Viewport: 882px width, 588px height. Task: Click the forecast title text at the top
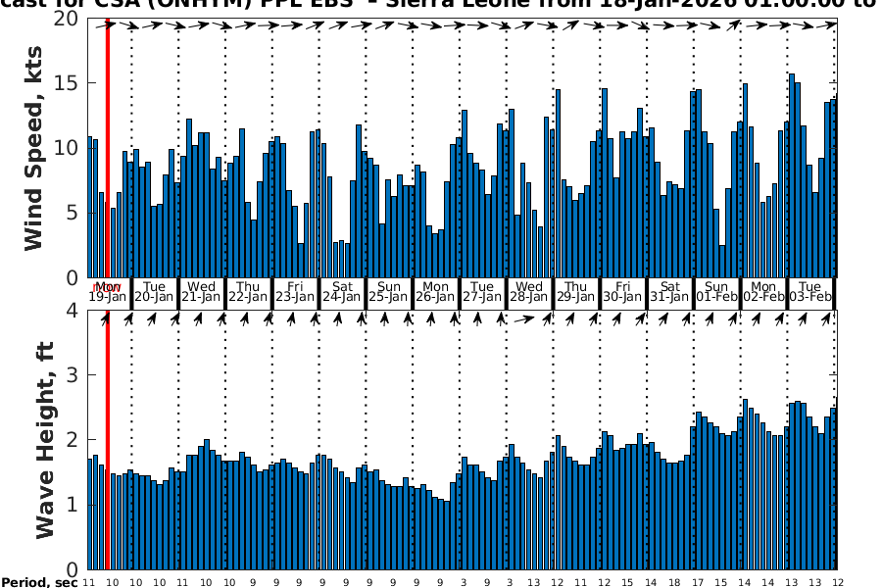pyautogui.click(x=441, y=6)
